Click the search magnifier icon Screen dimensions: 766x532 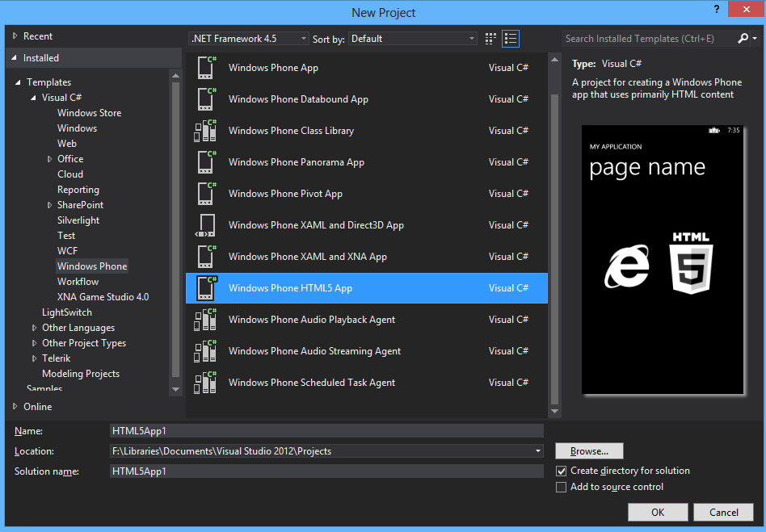click(x=743, y=39)
